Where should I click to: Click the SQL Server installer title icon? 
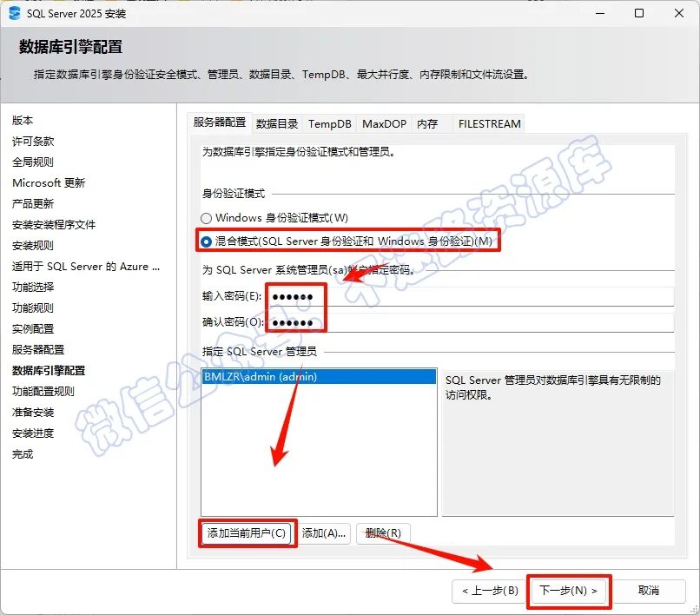point(15,13)
